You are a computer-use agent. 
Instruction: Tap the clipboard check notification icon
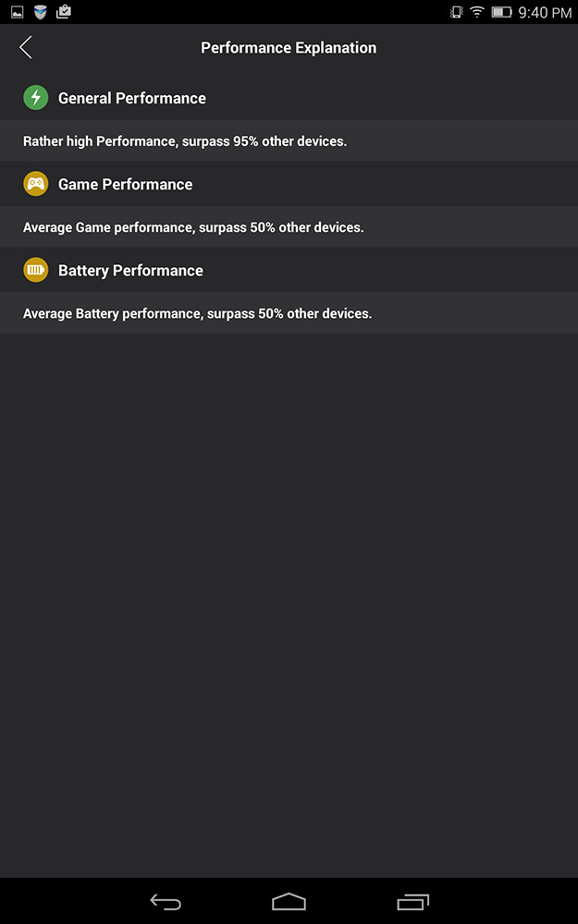(x=64, y=12)
